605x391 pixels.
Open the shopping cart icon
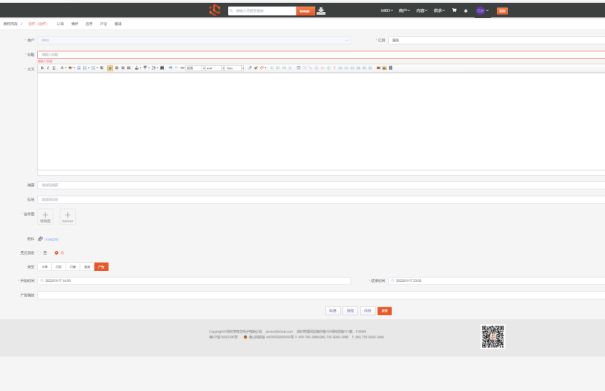pyautogui.click(x=454, y=10)
